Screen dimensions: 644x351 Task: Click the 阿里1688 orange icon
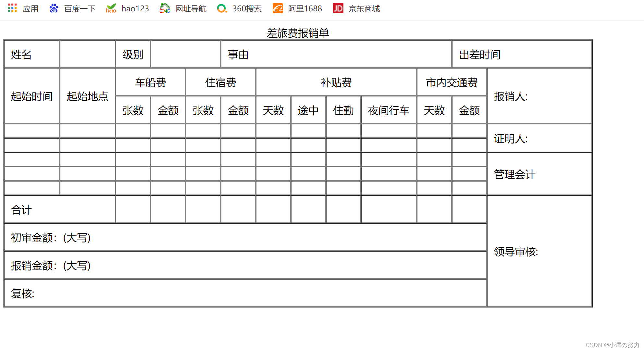pos(278,8)
